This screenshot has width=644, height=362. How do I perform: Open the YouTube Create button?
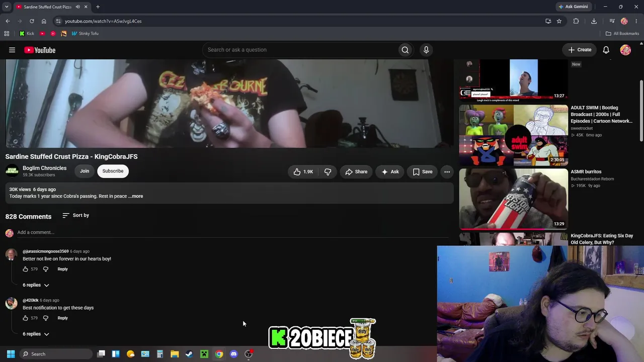coord(580,50)
